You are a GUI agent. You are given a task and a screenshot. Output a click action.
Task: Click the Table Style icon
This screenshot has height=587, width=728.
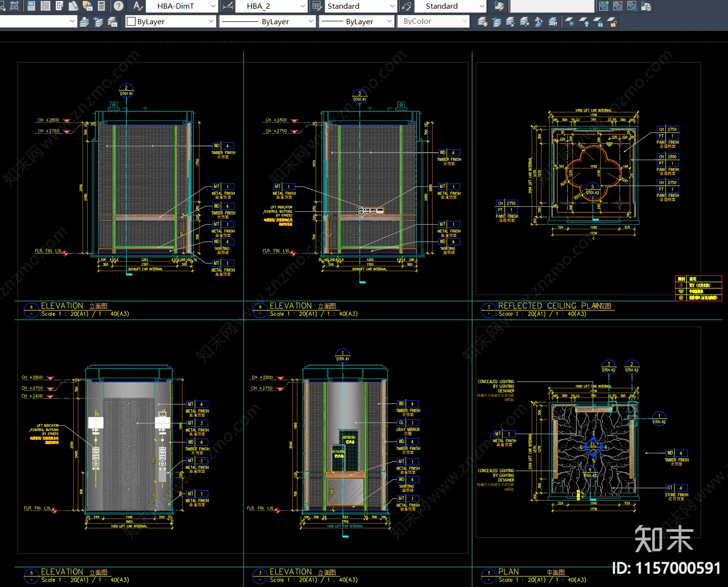click(317, 6)
